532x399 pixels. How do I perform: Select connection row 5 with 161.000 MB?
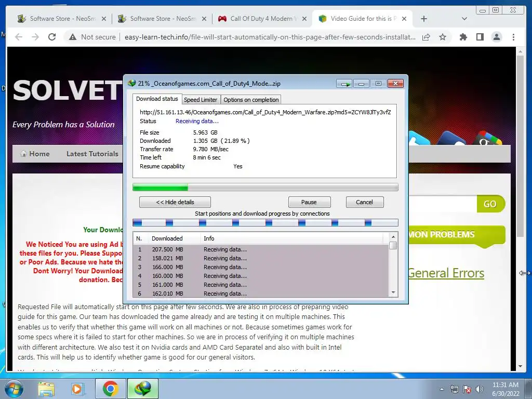261,285
